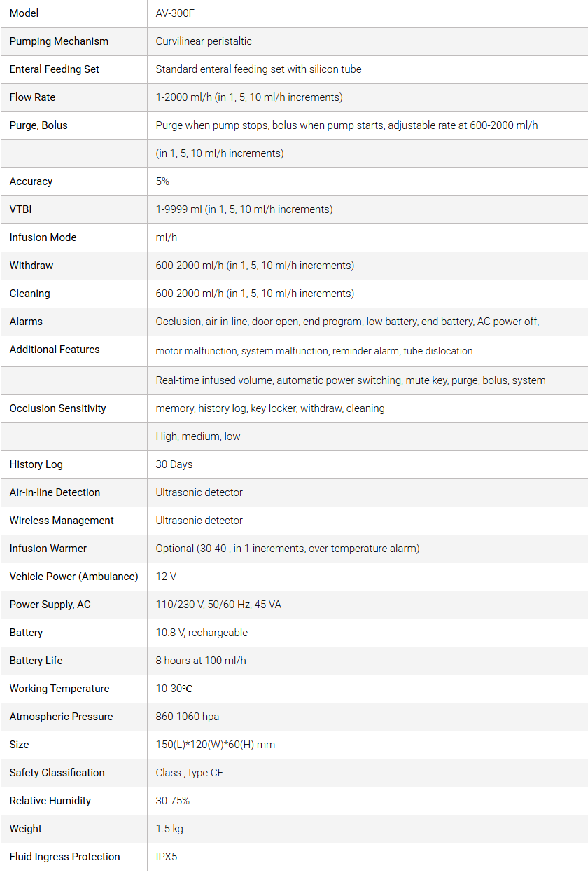The image size is (588, 875).
Task: Click the AV-300F model value cell
Action: tap(175, 13)
